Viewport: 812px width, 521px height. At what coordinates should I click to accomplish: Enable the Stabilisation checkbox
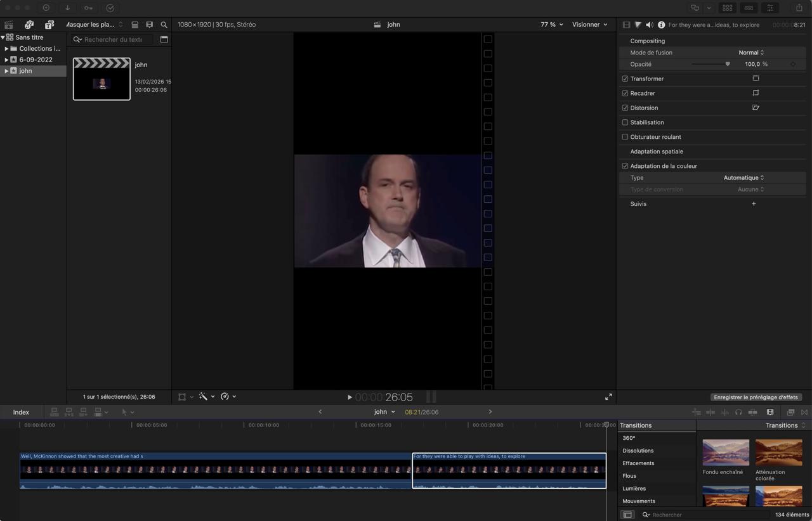pos(625,122)
